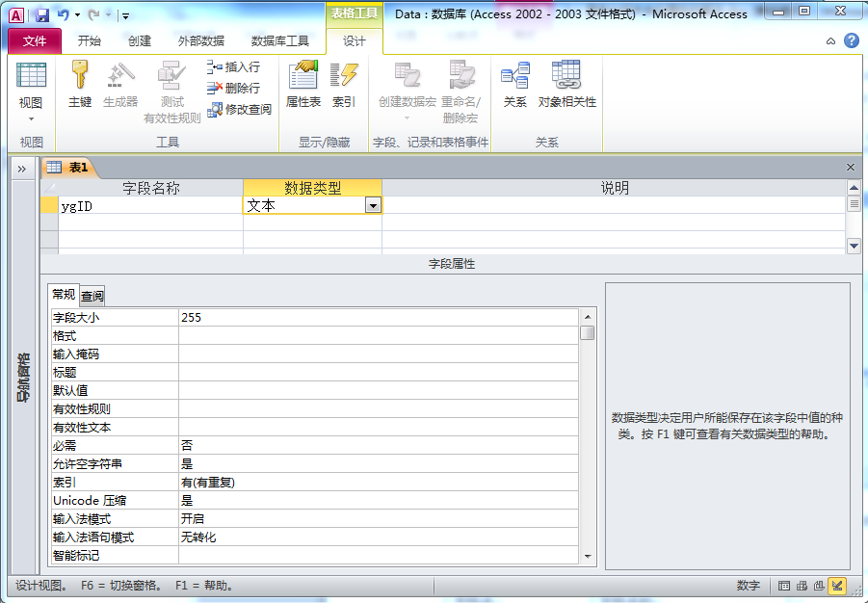Click the Access application icon
The width and height of the screenshot is (868, 603).
click(x=16, y=15)
